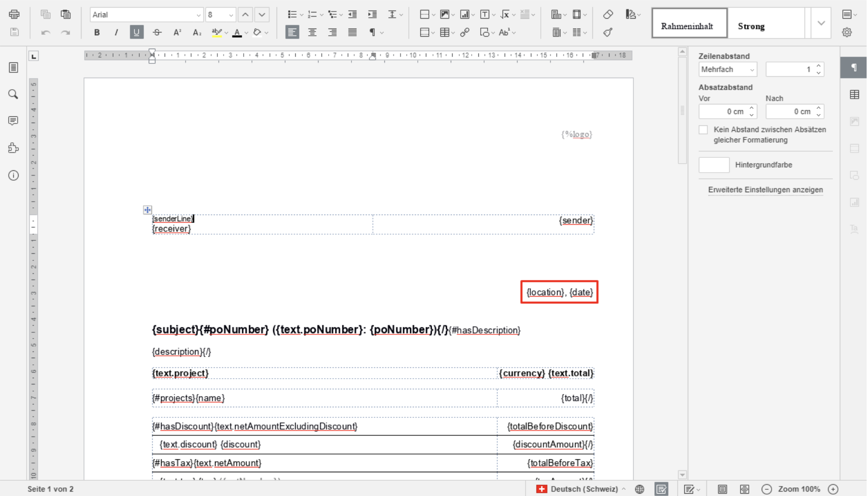This screenshot has height=496, width=868.
Task: Click fit to page icon
Action: (722, 489)
